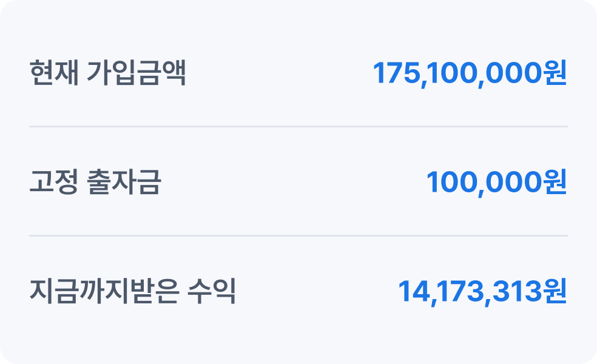Click the divider line below 현재 가입금액

[x=298, y=126]
